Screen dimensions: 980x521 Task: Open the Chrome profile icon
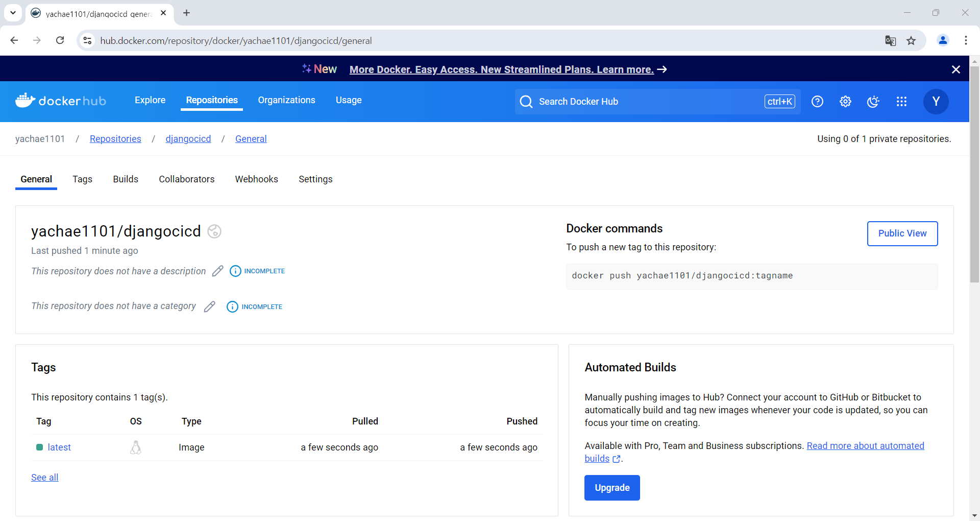[943, 40]
